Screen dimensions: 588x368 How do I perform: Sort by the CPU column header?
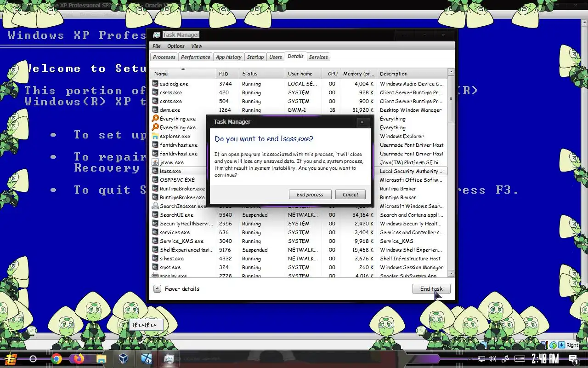pos(331,74)
